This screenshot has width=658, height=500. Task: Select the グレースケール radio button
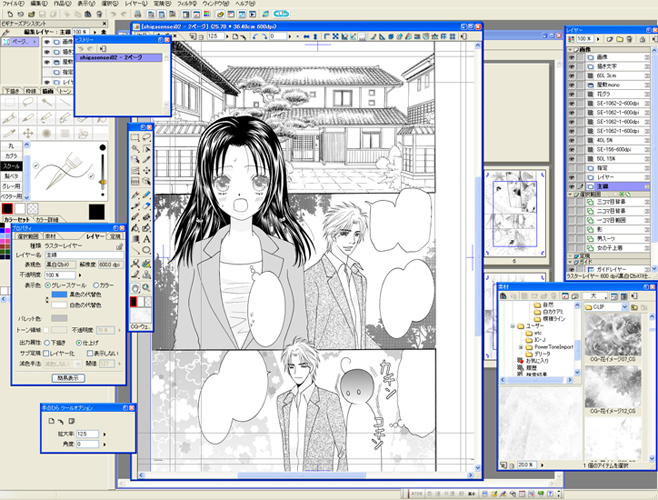coord(47,285)
